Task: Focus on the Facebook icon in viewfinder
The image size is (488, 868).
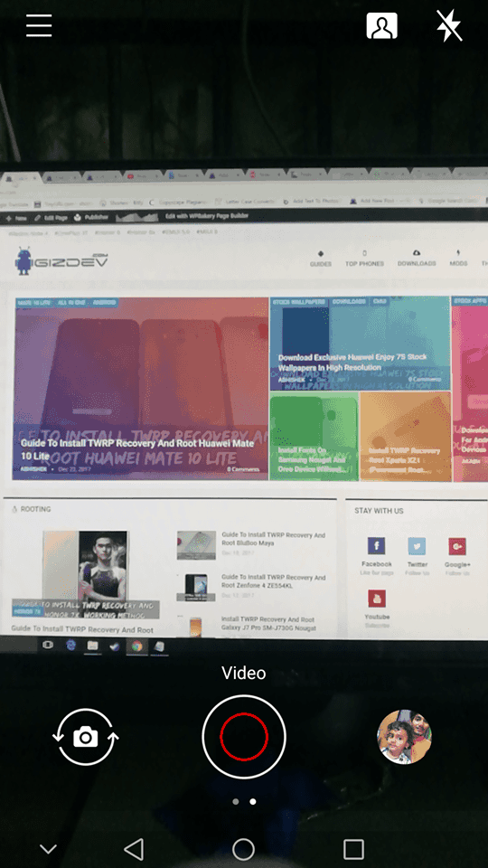Action: (x=376, y=546)
